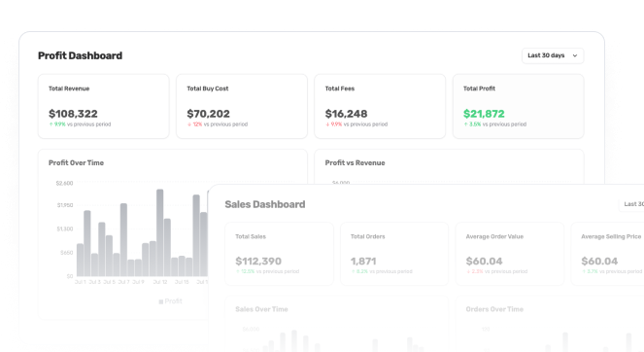Click the 2.3% change under Average Order Value
The image size is (644, 352).
(475, 271)
